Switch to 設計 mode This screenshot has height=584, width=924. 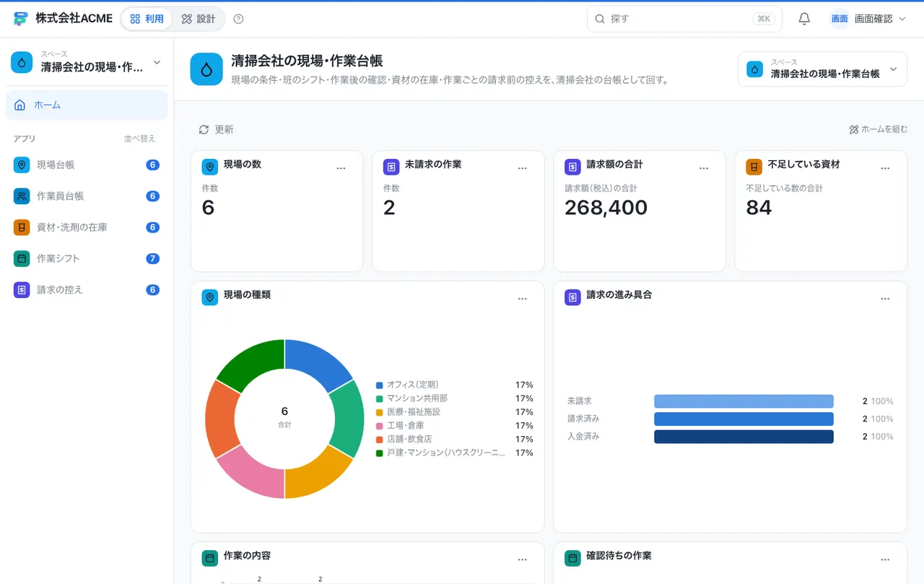pyautogui.click(x=199, y=19)
